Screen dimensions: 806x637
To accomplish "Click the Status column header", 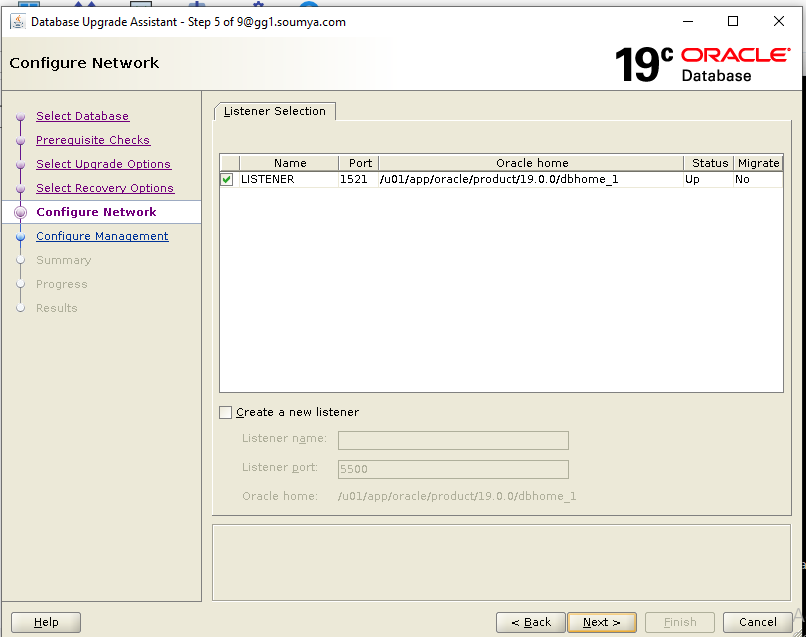I will (709, 163).
